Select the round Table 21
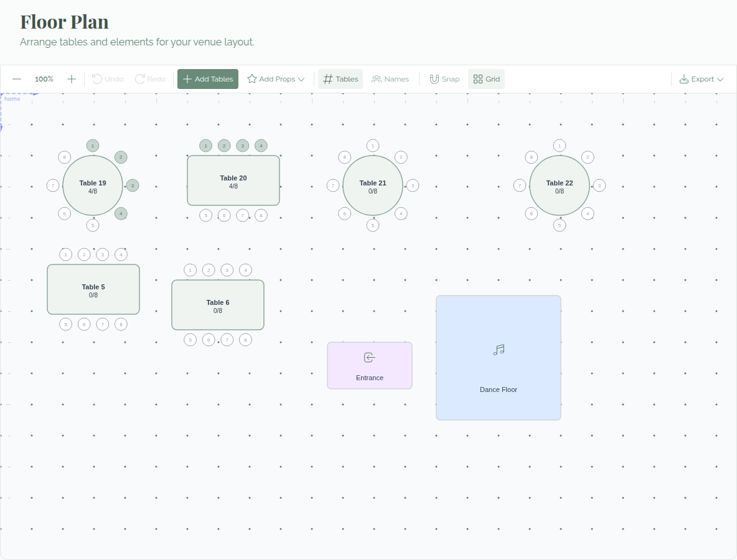 point(373,185)
